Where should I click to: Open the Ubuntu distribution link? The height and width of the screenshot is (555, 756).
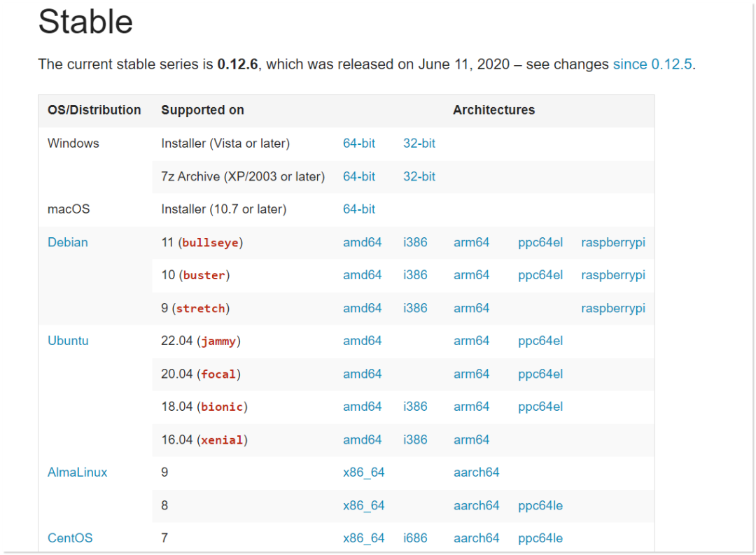[68, 341]
